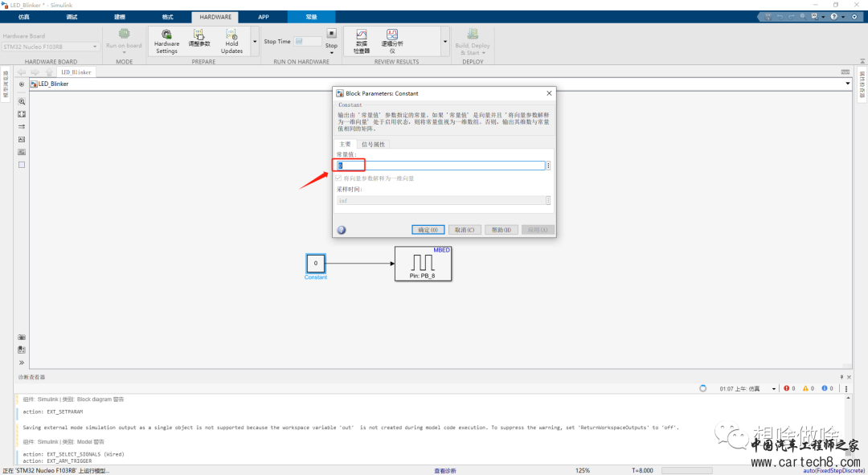Click the 常量值 input field
Screen dimensions: 868x475
(x=440, y=166)
